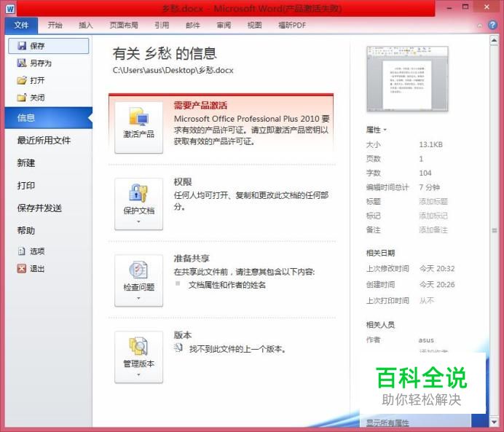Click the editing time value 7 分钟

429,187
